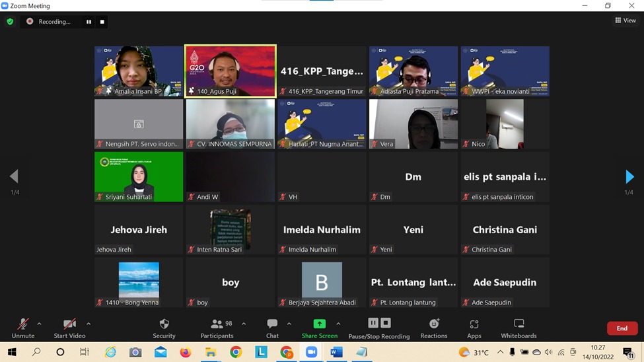Stop recording with the bottom toolbar stop button
This screenshot has height=362, width=644.
click(386, 323)
